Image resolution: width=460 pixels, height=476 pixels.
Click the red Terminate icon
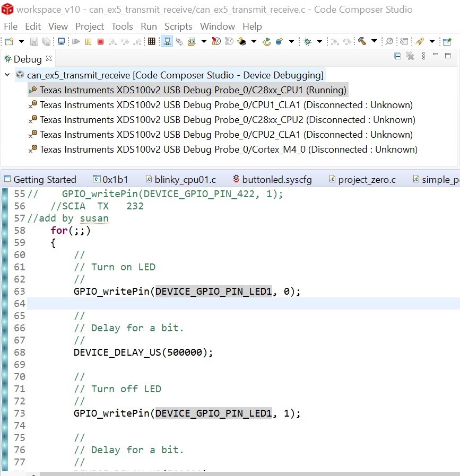101,41
